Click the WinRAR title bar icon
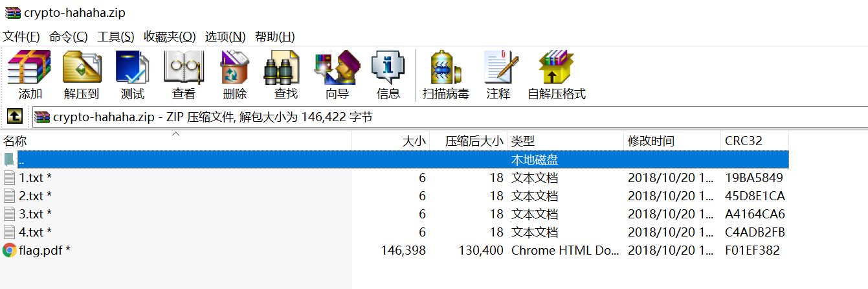The width and height of the screenshot is (868, 289). click(x=12, y=13)
